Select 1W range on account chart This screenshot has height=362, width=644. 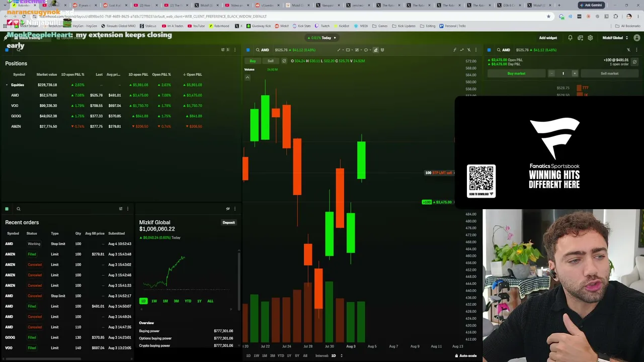[x=154, y=301]
